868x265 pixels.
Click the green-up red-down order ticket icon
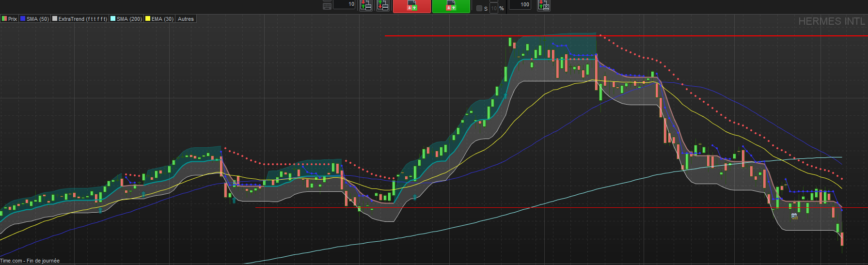(x=383, y=5)
